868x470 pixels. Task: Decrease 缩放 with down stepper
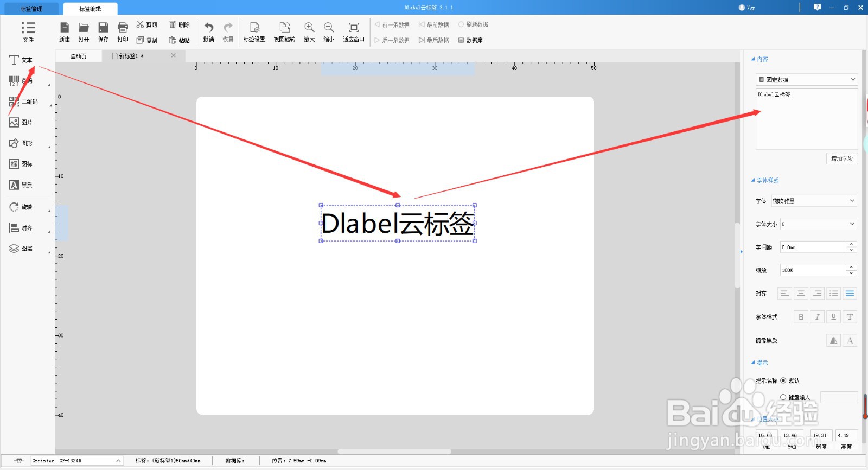[852, 273]
